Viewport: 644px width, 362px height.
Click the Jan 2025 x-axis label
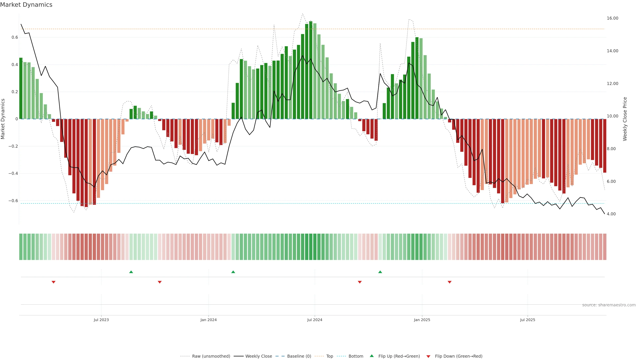tap(422, 320)
